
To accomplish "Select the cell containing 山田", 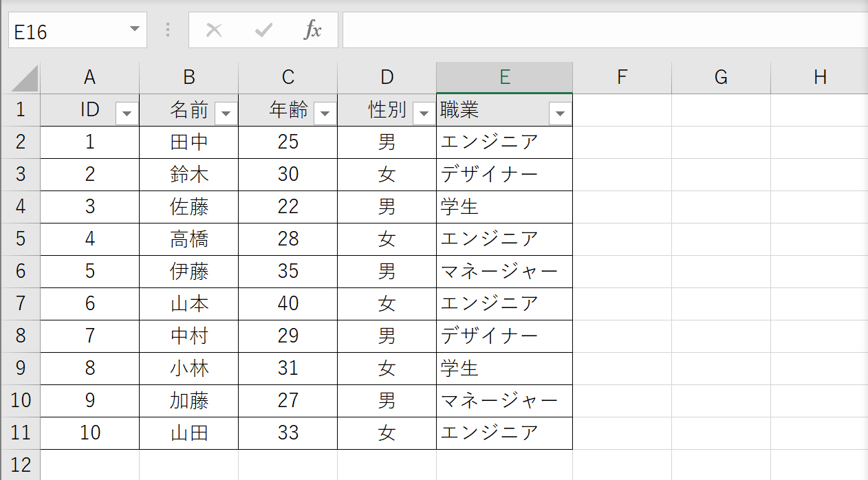I will [189, 433].
